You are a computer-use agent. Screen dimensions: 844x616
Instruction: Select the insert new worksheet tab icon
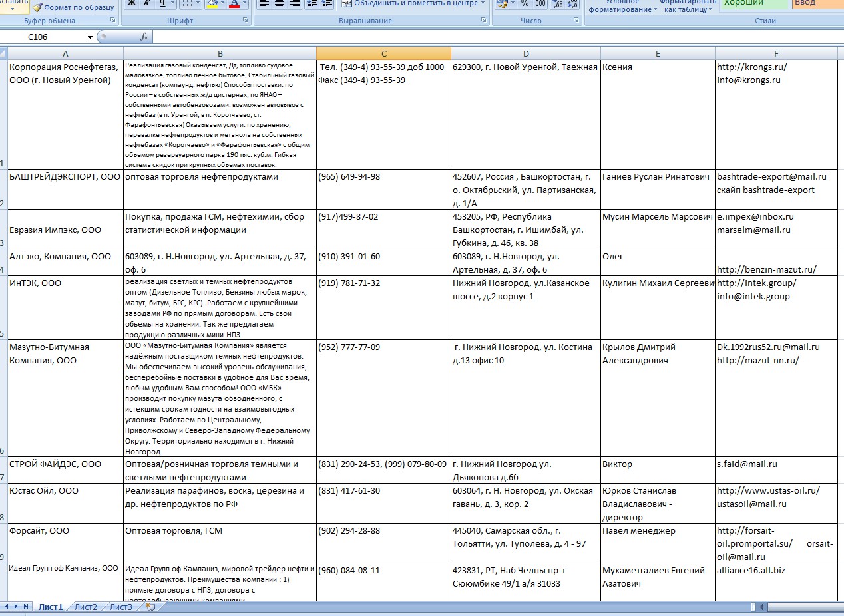(x=150, y=607)
